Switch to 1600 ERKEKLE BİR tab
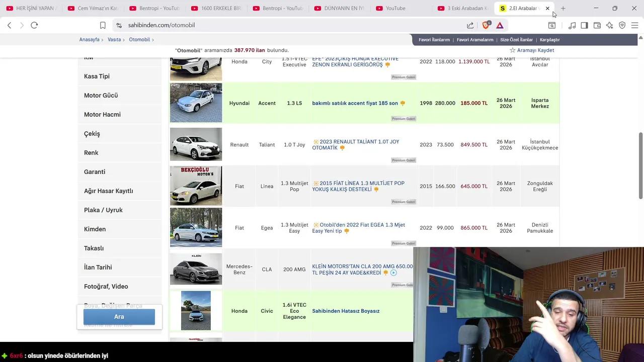The height and width of the screenshot is (362, 644). 217,8
